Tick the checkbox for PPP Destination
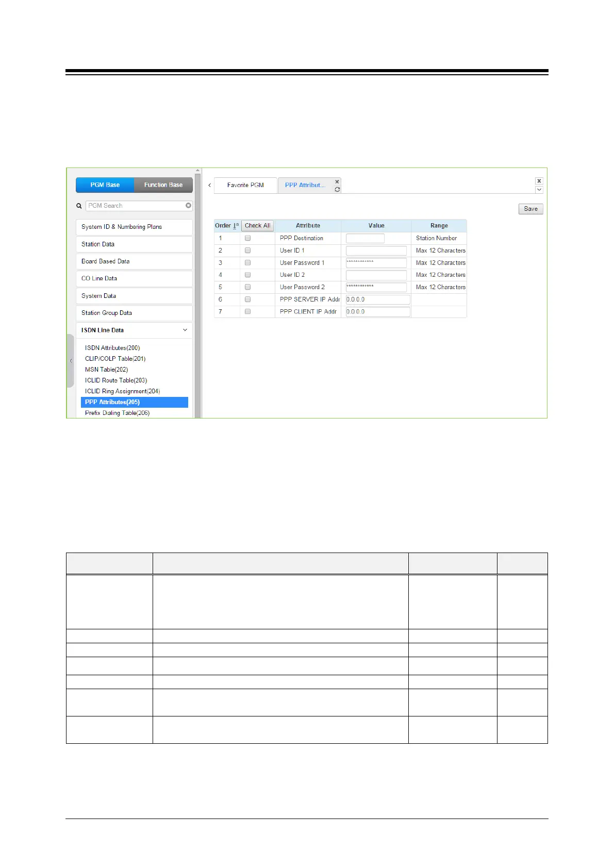 (248, 238)
